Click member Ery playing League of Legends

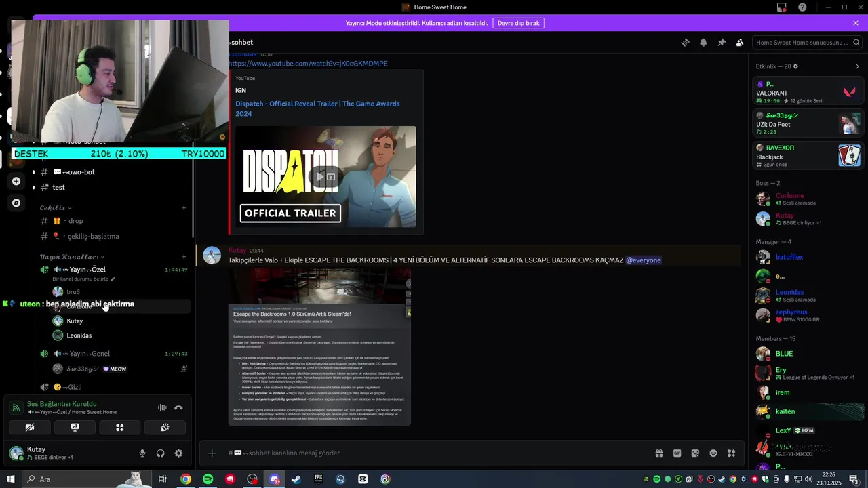[x=808, y=373]
